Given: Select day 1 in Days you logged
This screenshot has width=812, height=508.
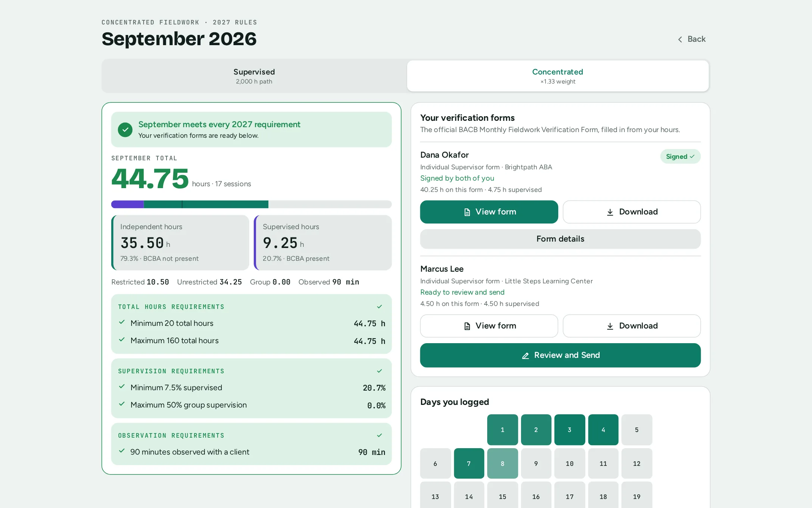Looking at the screenshot, I should tap(503, 430).
